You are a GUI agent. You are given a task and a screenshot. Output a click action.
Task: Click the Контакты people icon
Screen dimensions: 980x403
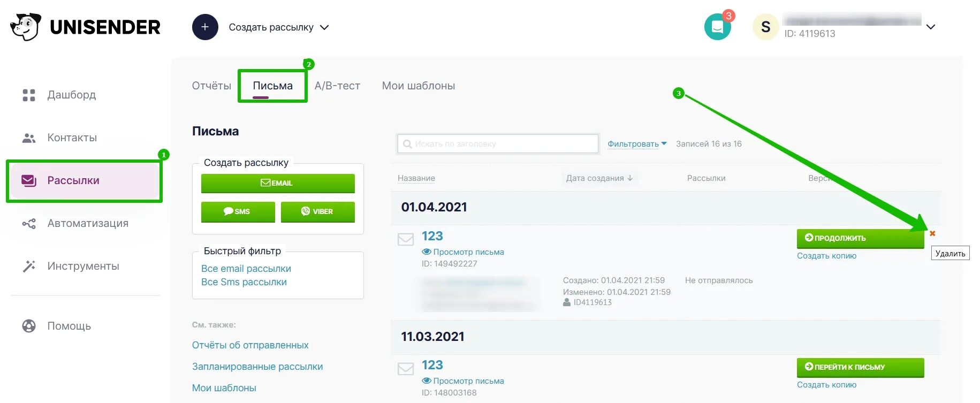coord(29,138)
